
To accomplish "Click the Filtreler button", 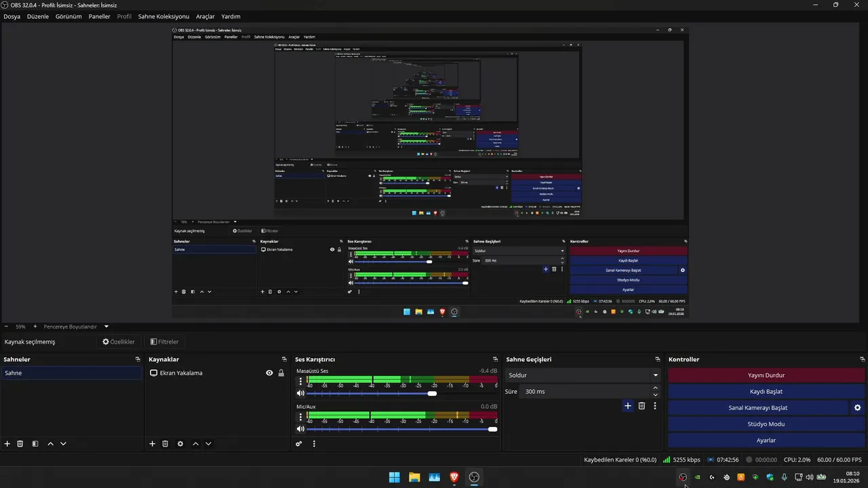I will click(164, 342).
